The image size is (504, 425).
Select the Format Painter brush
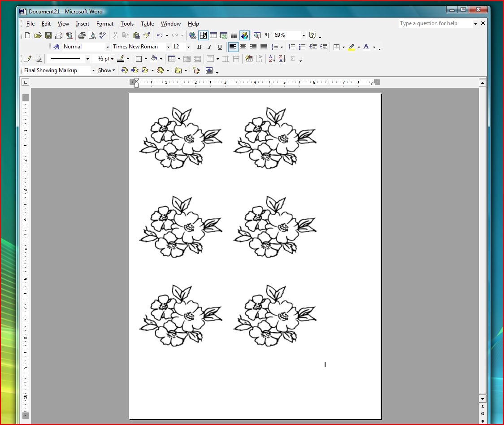click(x=147, y=35)
